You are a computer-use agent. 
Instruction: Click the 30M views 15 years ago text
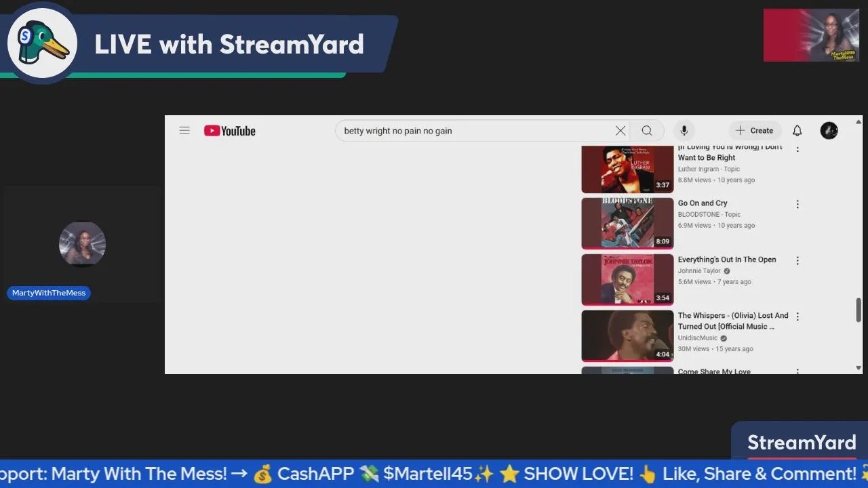[x=715, y=349]
